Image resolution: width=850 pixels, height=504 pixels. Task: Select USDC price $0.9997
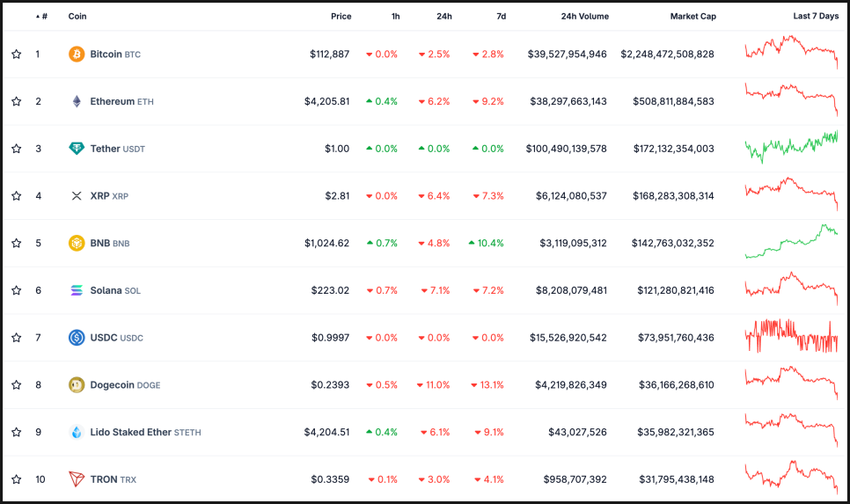[x=330, y=338]
